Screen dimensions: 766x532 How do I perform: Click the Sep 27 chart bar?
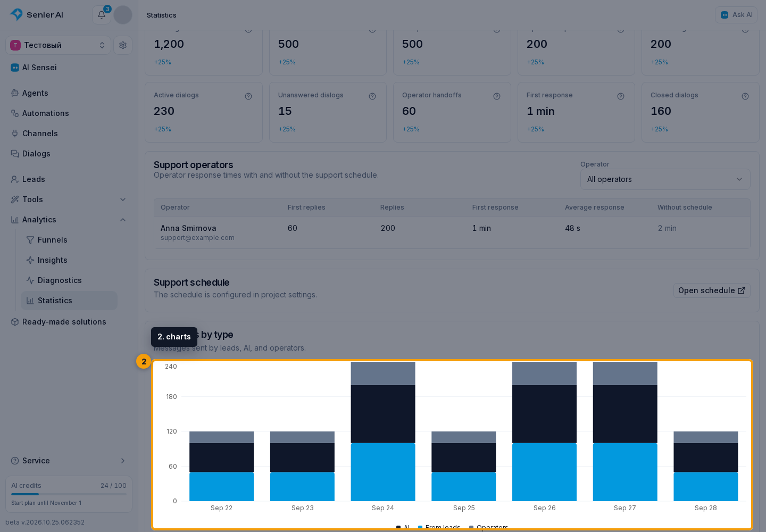[x=625, y=431]
